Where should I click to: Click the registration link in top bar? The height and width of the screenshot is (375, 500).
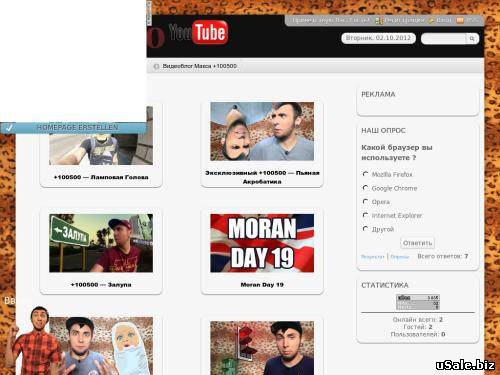[404, 20]
